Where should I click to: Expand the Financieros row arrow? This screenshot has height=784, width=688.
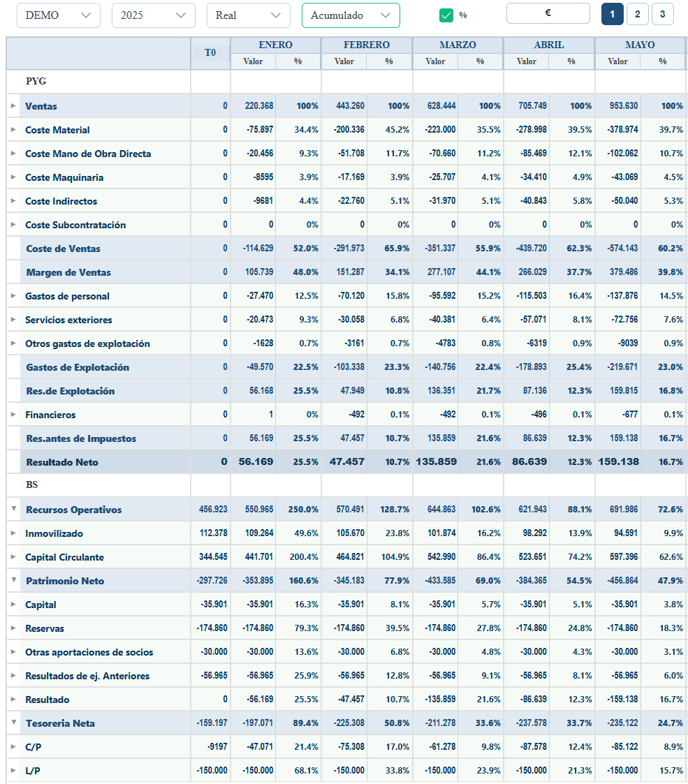point(13,415)
